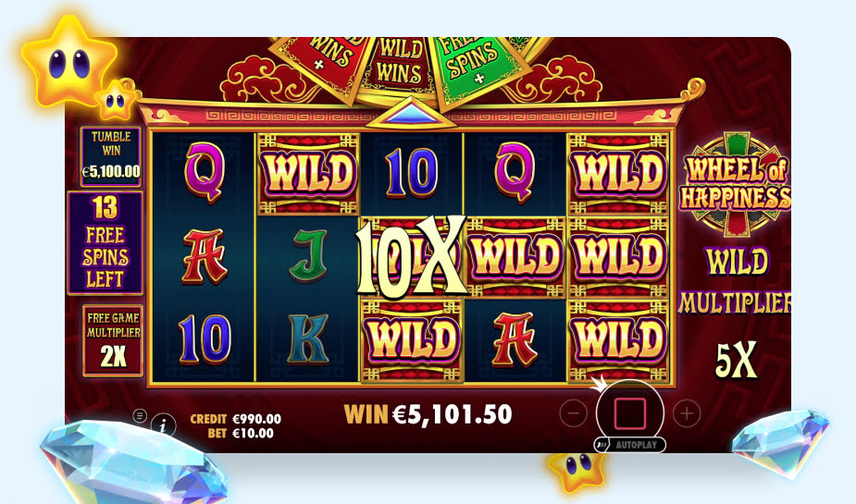Toggle the Autoplay button
Viewport: 856px width, 504px height.
click(x=630, y=445)
